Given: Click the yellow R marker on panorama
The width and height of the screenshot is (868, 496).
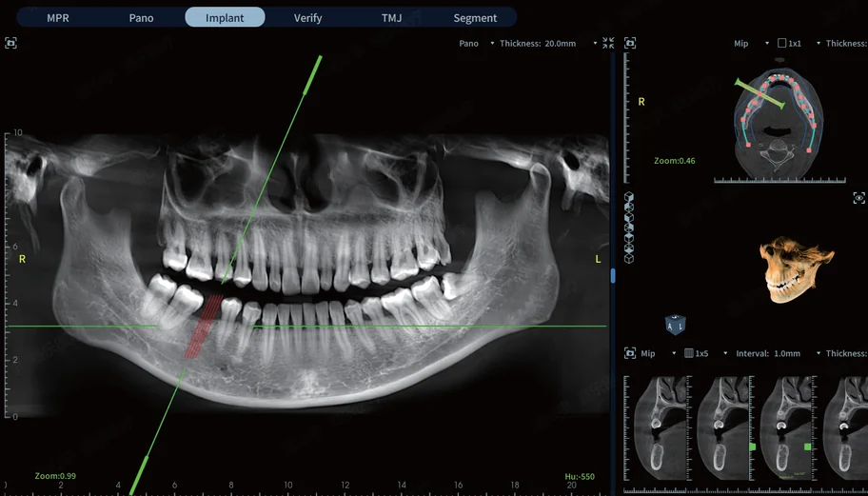Looking at the screenshot, I should [22, 259].
